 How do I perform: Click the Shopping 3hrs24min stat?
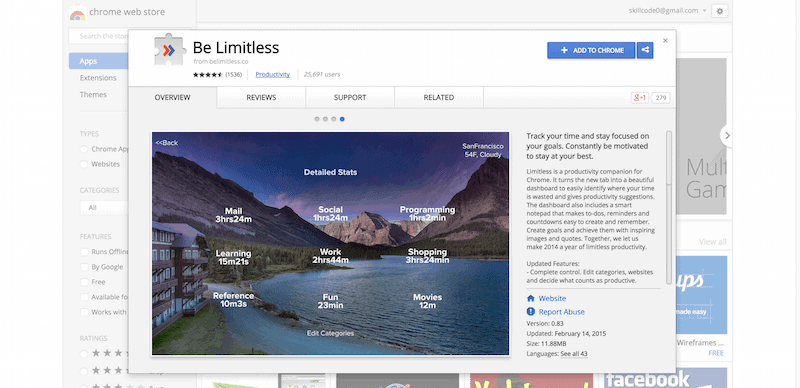tap(428, 256)
